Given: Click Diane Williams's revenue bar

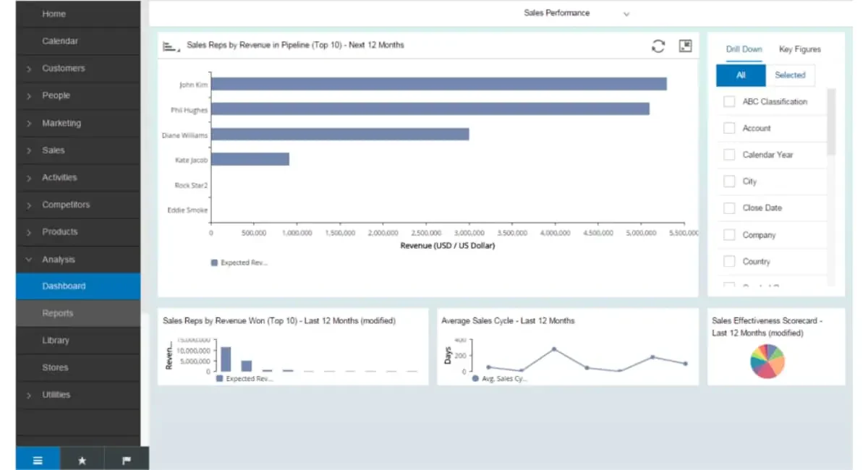Looking at the screenshot, I should [x=340, y=134].
